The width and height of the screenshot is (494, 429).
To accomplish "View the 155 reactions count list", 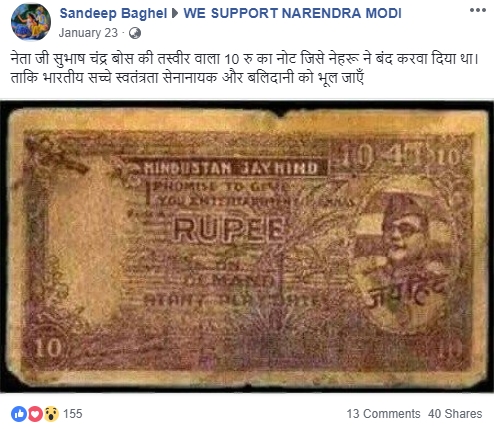I will click(x=72, y=414).
